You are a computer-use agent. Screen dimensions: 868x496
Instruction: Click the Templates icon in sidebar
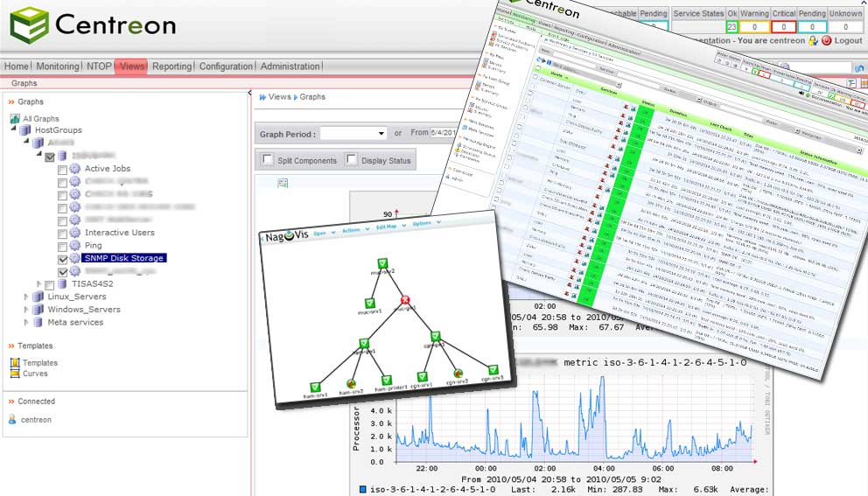coord(15,362)
